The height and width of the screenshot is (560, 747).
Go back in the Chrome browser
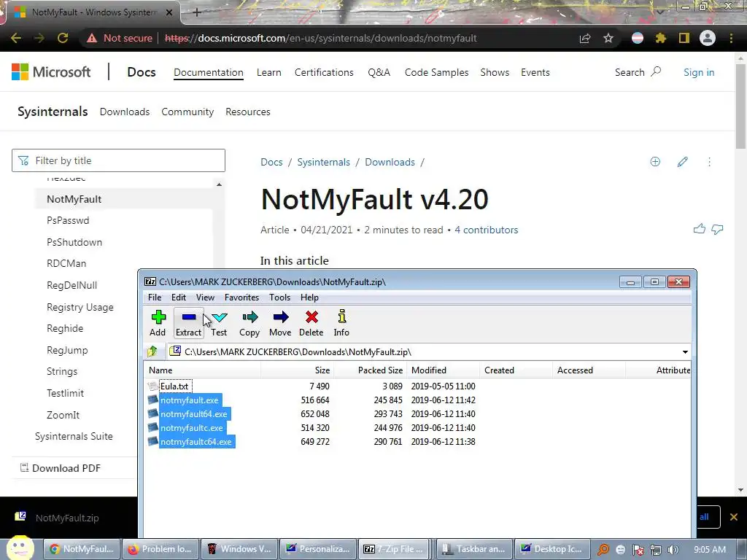pyautogui.click(x=16, y=38)
